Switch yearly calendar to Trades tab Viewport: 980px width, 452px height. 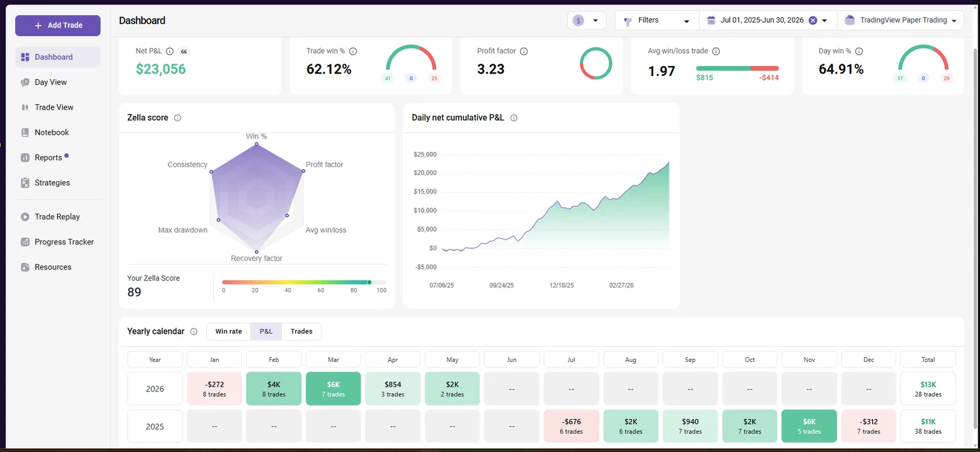[301, 331]
